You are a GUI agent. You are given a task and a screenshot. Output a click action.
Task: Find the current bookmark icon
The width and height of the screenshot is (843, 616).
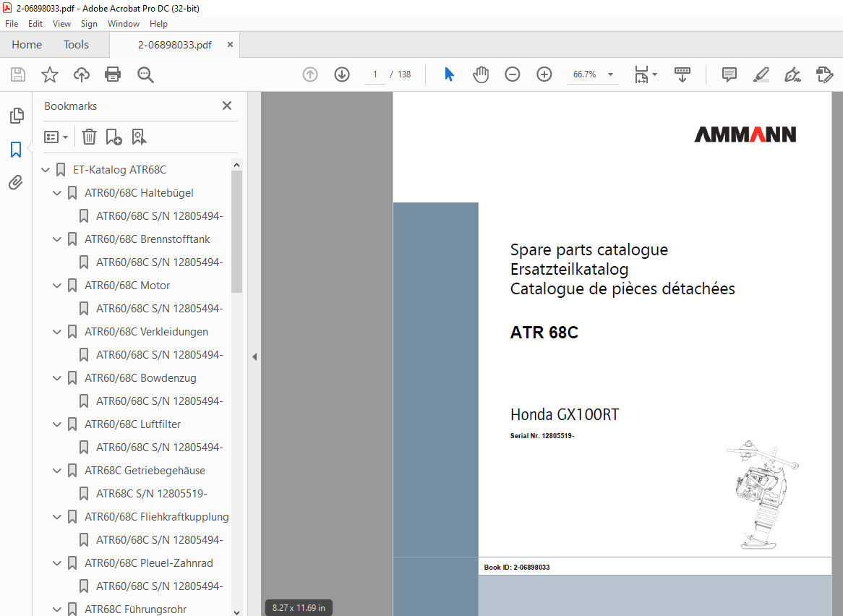point(139,137)
